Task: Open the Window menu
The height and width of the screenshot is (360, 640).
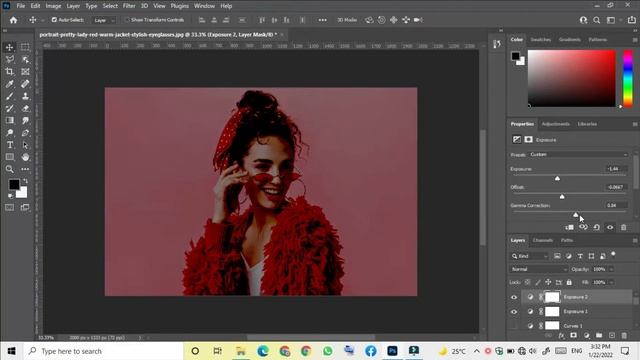Action: 204,6
